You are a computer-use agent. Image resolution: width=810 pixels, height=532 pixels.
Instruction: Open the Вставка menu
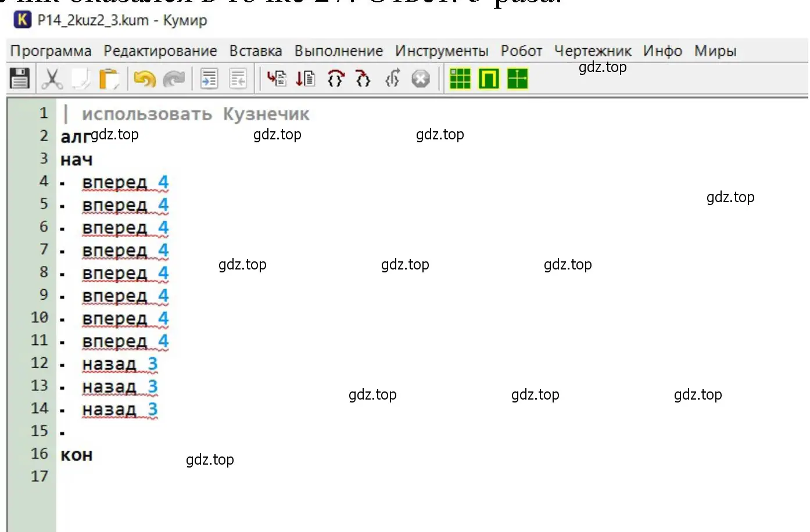coord(256,51)
